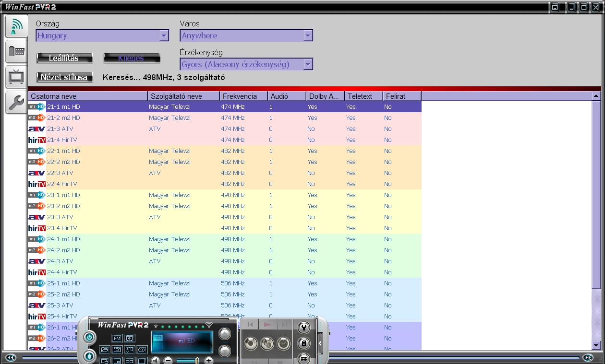Viewport: 605px width, 364px height.
Task: Sort by Frekvencia column header
Action: click(243, 96)
